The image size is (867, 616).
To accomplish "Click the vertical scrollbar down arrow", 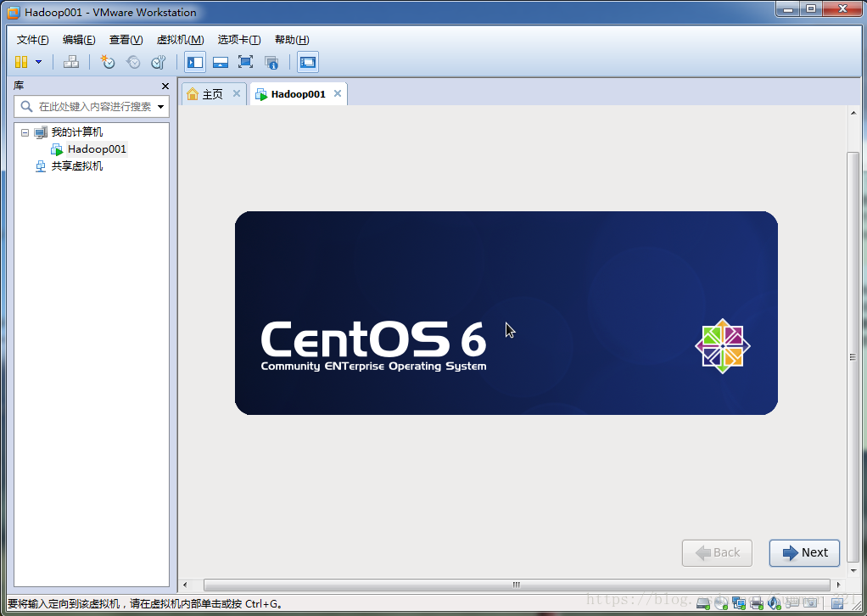I will point(853,571).
